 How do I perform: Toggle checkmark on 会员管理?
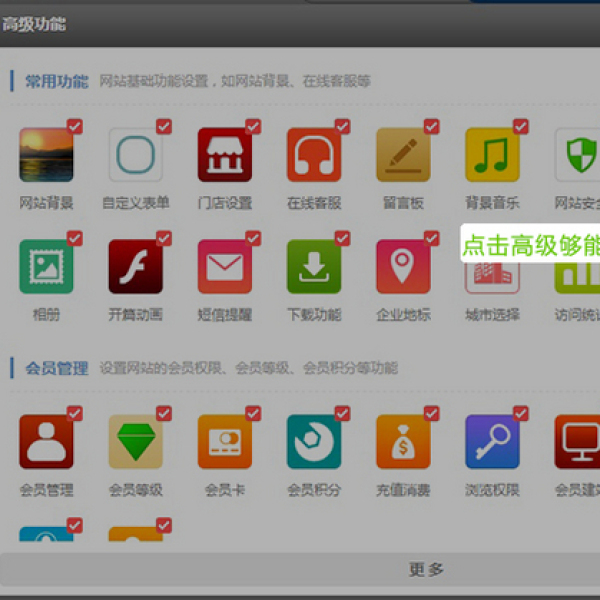(x=75, y=413)
